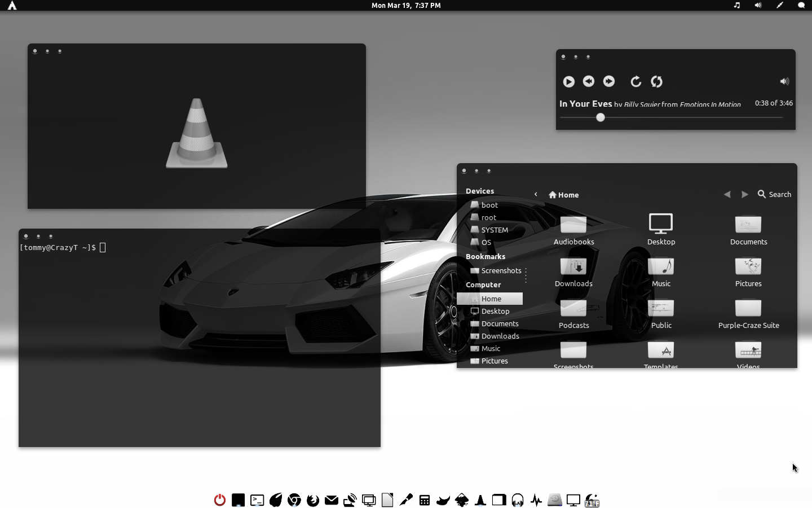Skip to previous track in music player
The image size is (812, 508).
(x=589, y=81)
